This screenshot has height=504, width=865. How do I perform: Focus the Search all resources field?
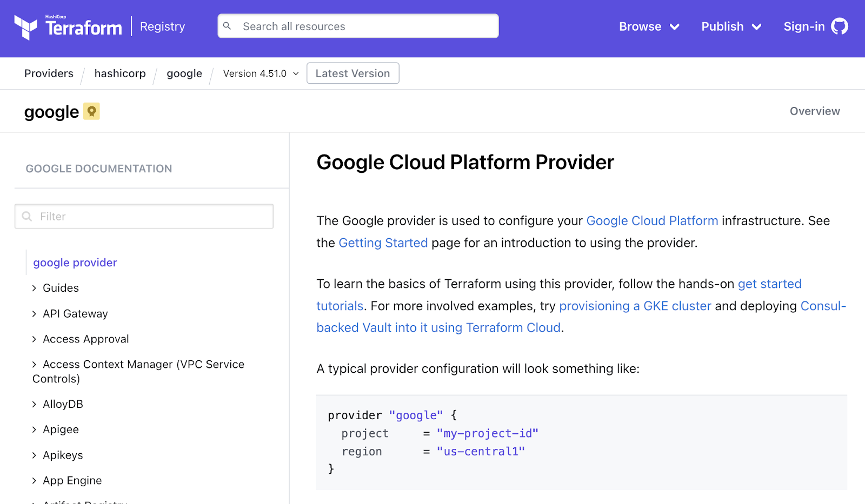coord(358,26)
